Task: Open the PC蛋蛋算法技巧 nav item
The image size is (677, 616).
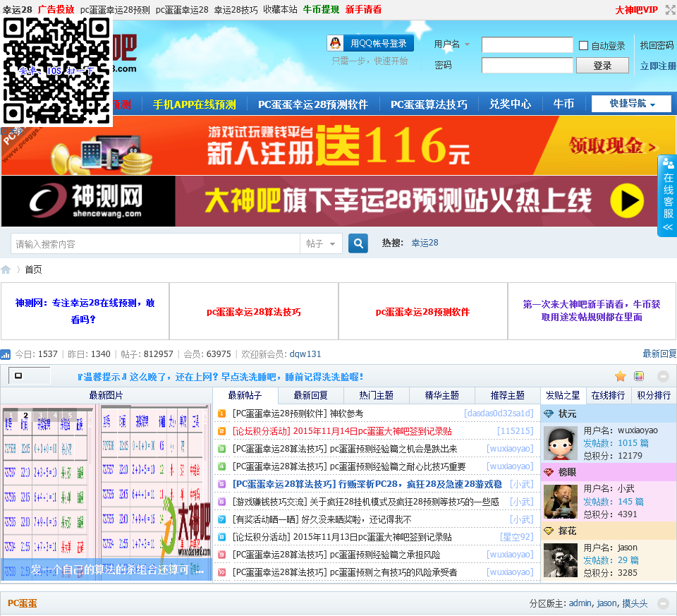Action: click(x=429, y=104)
